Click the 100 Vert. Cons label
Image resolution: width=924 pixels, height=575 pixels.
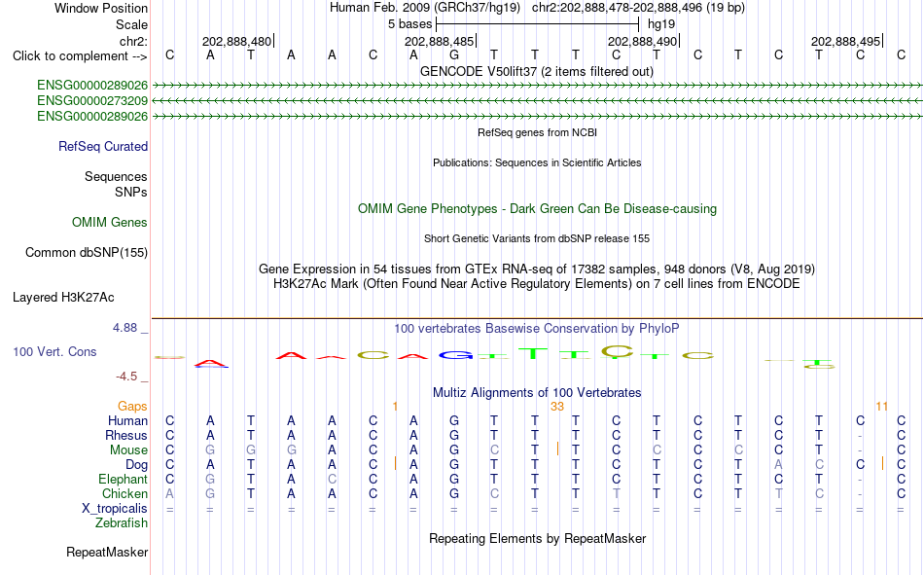[54, 351]
